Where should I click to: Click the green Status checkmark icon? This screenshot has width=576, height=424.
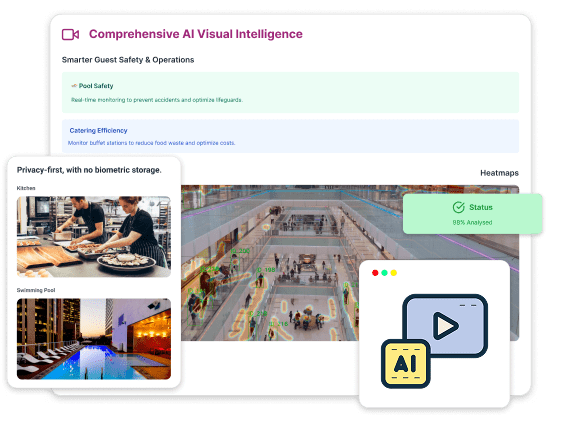[x=458, y=207]
